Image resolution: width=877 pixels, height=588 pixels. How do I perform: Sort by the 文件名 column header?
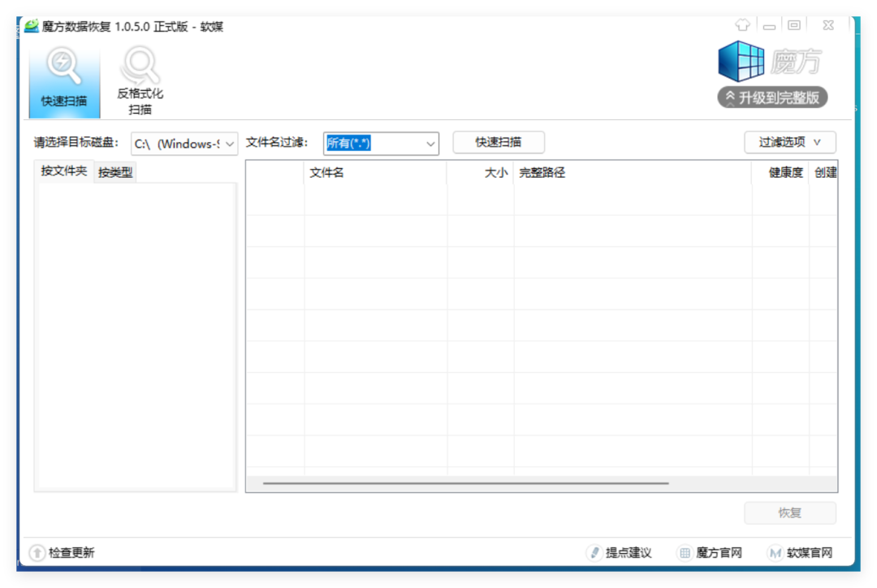375,172
